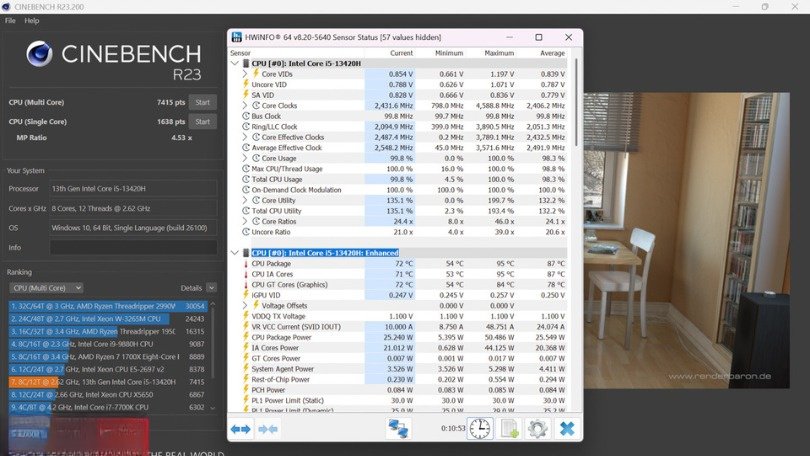Click the Processor field showing i5-13420H
The height and width of the screenshot is (456, 810).
133,188
